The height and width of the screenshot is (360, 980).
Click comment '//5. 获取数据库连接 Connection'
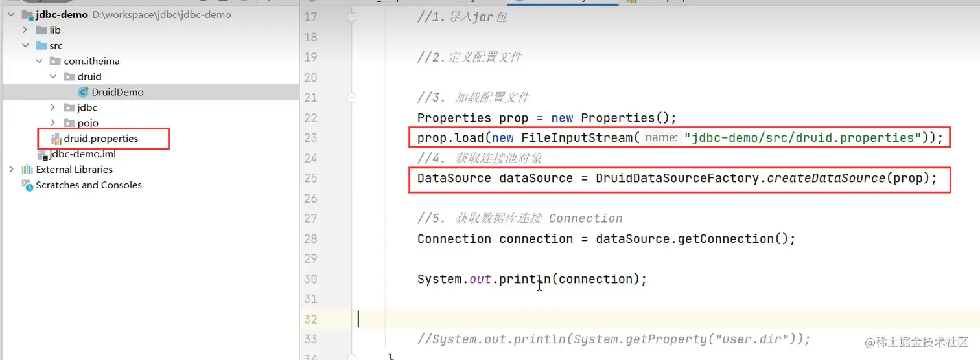click(520, 219)
